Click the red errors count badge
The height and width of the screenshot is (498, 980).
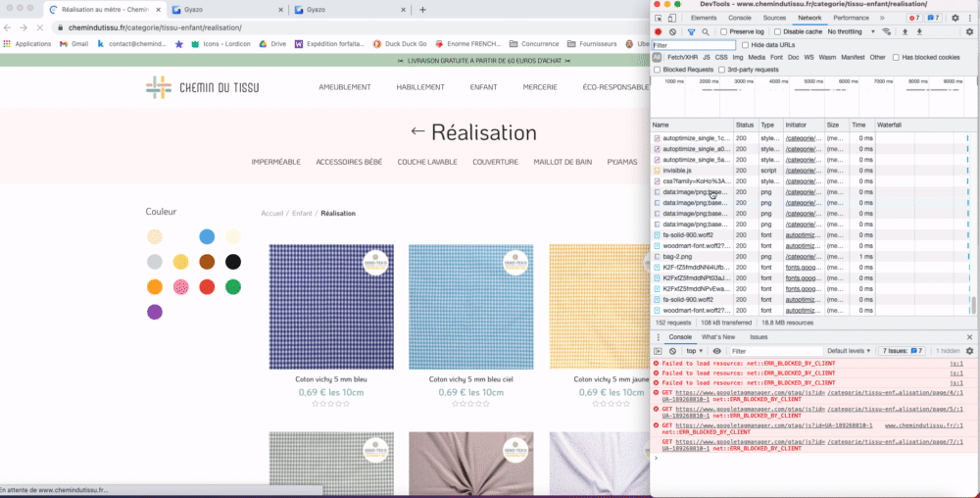[913, 18]
